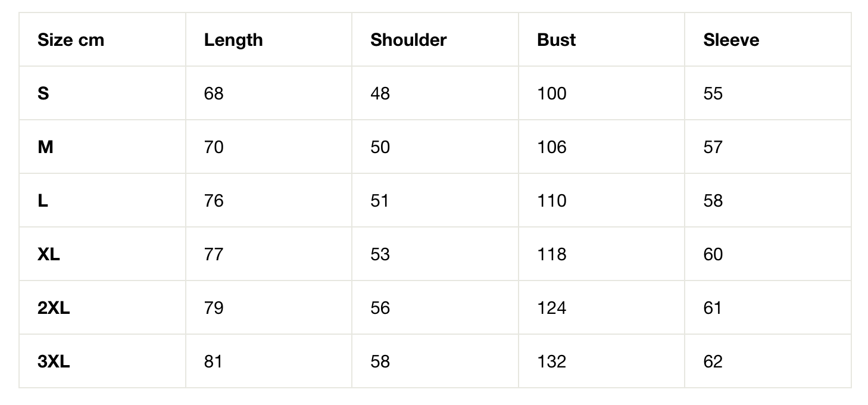Select the M size row label
Screen dimensions: 868x405
click(45, 147)
